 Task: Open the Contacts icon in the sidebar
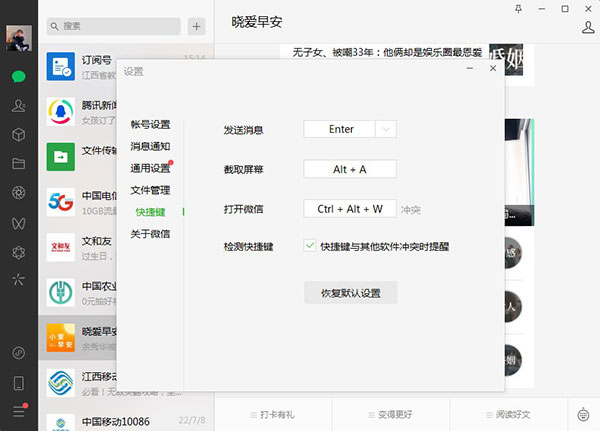pos(18,105)
